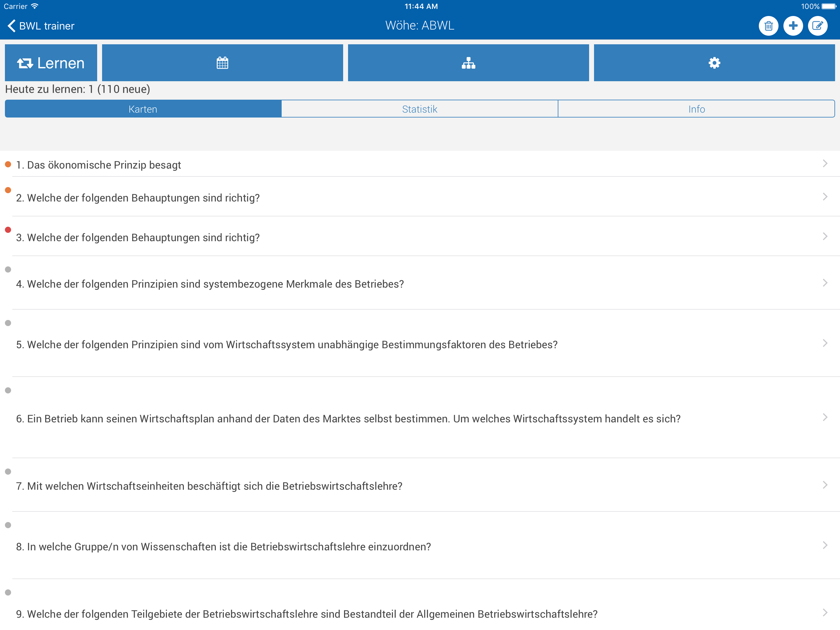
Task: Tap orange status dot of card 1
Action: pyautogui.click(x=8, y=164)
